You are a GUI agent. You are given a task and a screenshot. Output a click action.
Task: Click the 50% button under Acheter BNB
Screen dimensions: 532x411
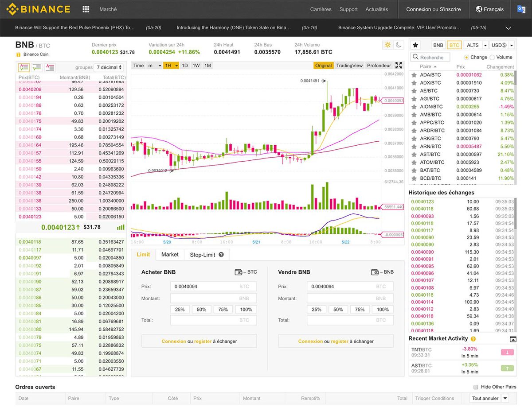pos(201,310)
